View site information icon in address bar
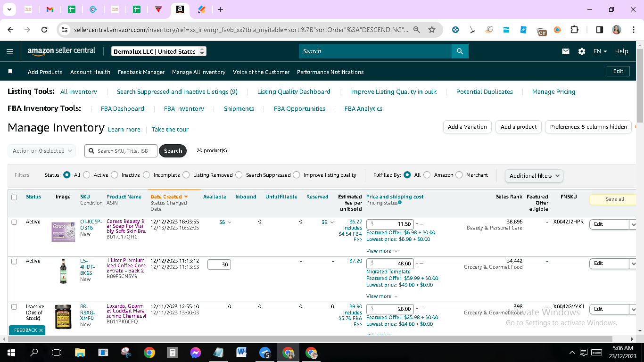Viewport: 644px width, 362px height. [65, 30]
